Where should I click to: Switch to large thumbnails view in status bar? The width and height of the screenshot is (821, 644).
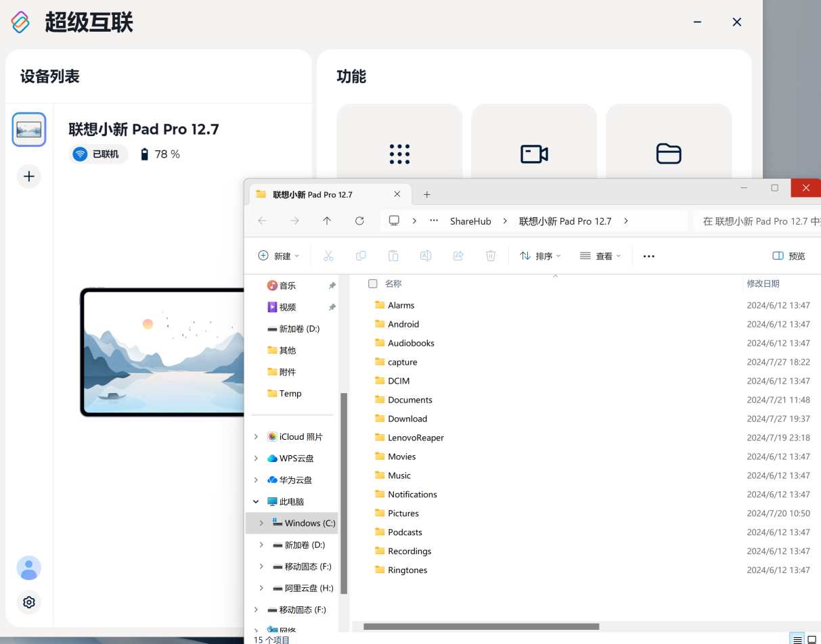point(812,639)
